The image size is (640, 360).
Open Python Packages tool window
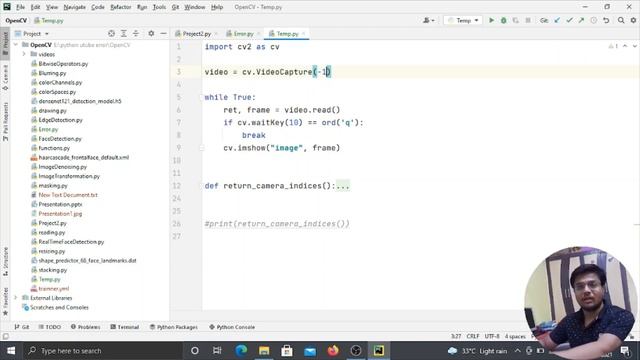pos(173,327)
